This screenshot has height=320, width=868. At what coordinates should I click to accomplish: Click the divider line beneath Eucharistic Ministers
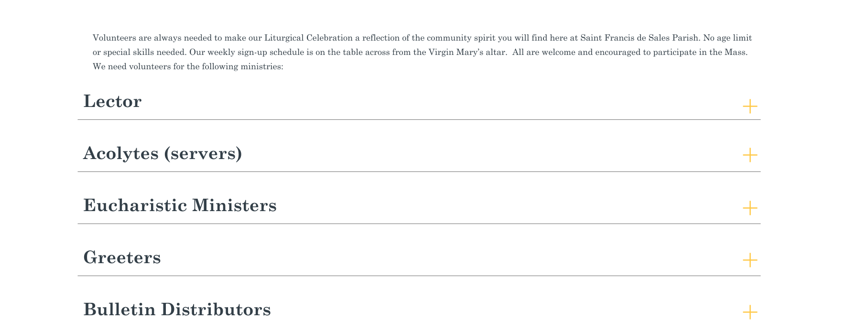pos(419,224)
